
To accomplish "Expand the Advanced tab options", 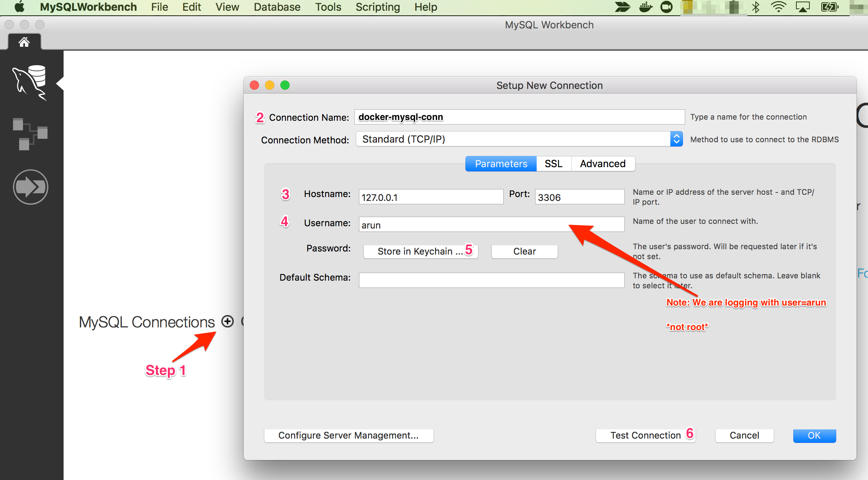I will (602, 164).
